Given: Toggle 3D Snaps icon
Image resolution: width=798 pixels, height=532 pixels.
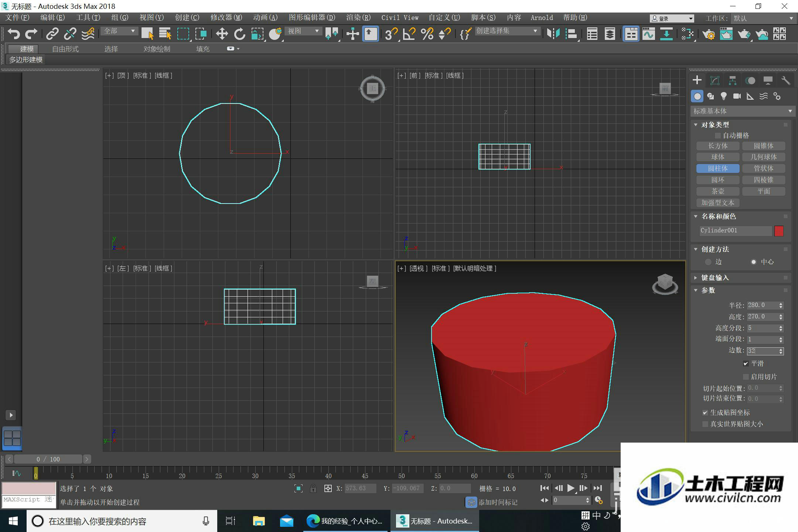Looking at the screenshot, I should [x=391, y=34].
